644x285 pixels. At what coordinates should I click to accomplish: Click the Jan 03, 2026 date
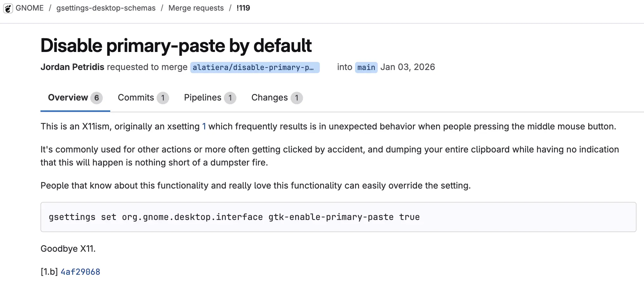click(408, 67)
